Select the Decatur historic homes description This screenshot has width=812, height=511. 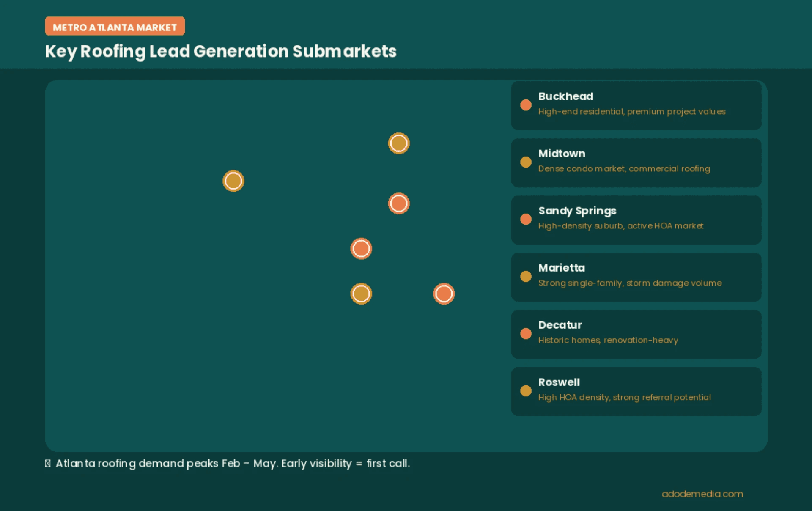tap(608, 340)
